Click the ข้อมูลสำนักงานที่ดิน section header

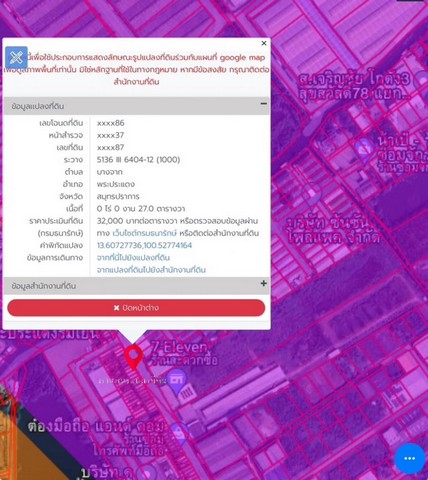136,286
